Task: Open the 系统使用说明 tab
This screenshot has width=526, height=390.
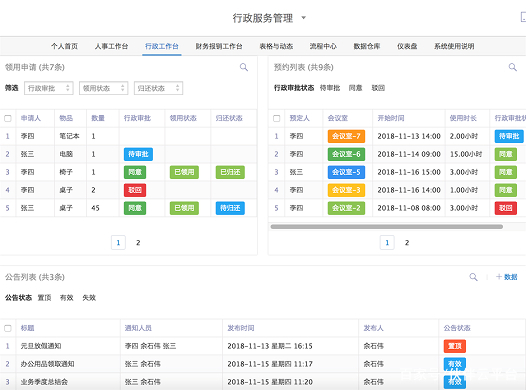Action: coord(454,46)
